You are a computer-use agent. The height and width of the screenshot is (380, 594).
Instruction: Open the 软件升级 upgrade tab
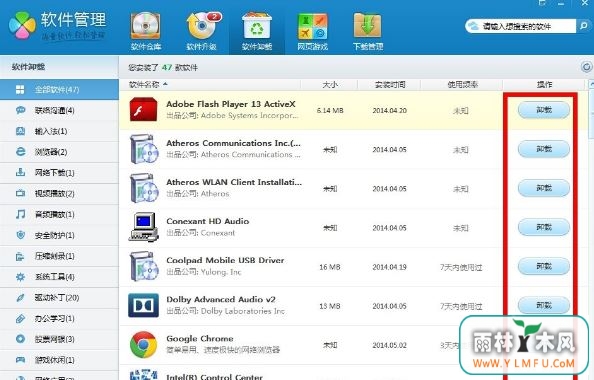tap(202, 32)
